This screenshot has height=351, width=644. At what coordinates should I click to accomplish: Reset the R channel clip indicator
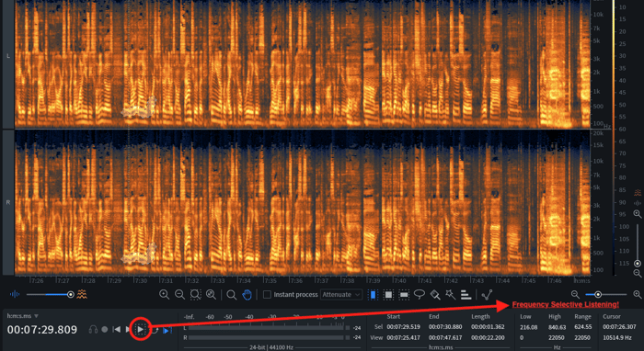[348, 337]
